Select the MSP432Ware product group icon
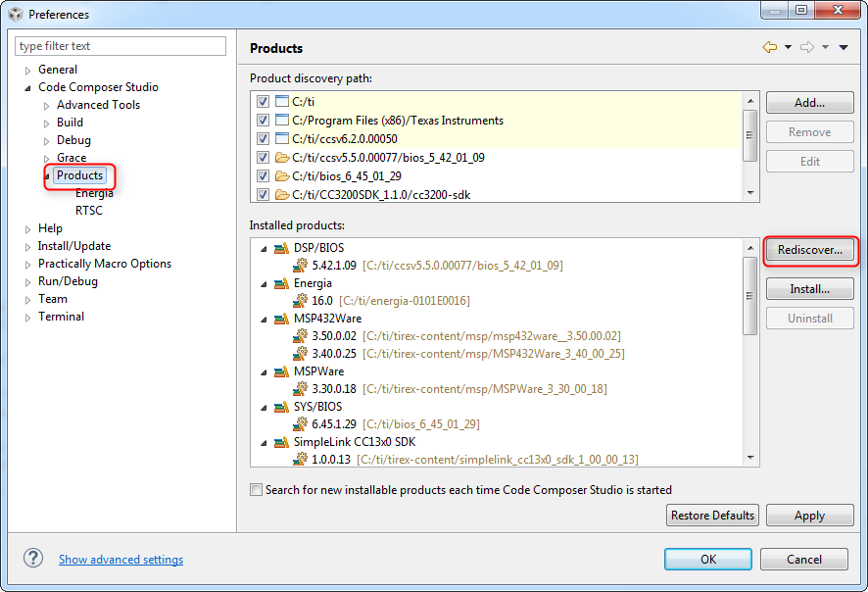868x592 pixels. [282, 319]
